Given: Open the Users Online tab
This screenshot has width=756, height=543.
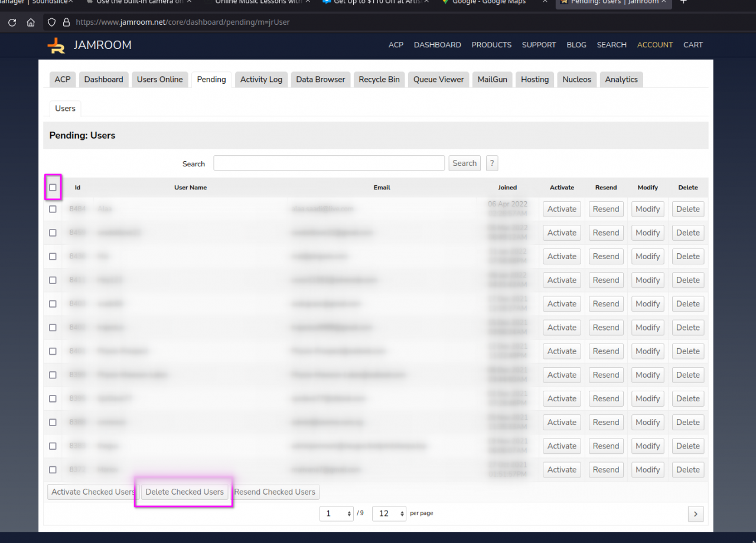Looking at the screenshot, I should tap(160, 80).
